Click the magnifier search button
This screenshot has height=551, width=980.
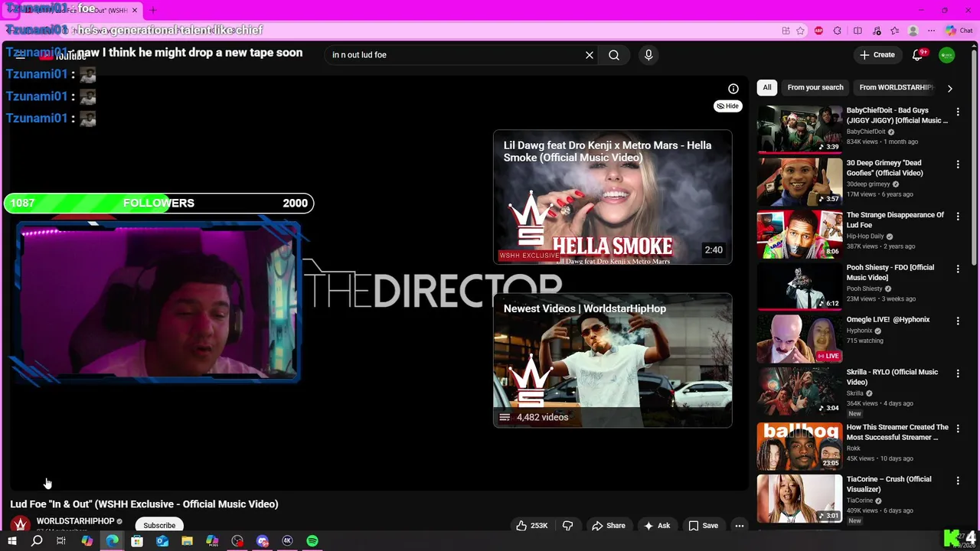[614, 55]
